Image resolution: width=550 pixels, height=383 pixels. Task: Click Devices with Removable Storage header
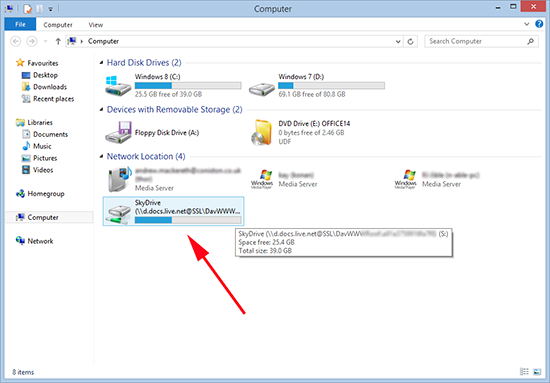click(x=174, y=110)
